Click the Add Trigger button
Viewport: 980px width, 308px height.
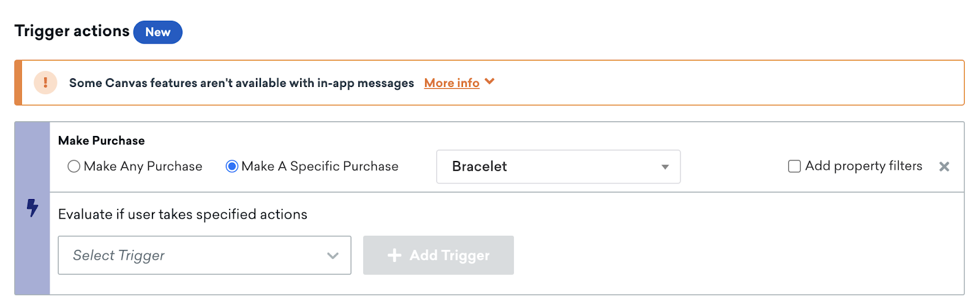439,255
